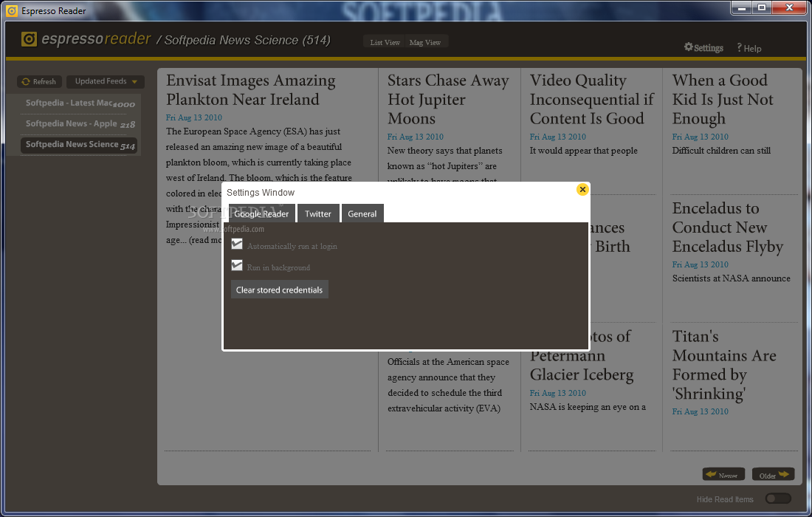Switch to List View
812x517 pixels.
tap(385, 43)
